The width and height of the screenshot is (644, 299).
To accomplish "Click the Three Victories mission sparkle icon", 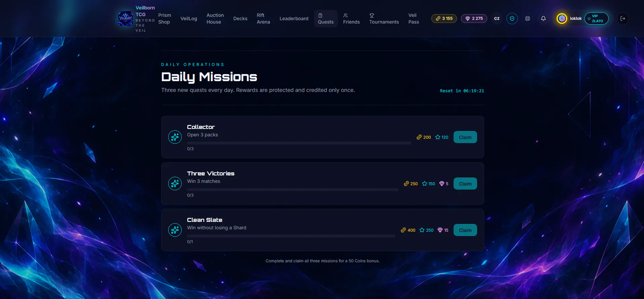I will coord(175,184).
